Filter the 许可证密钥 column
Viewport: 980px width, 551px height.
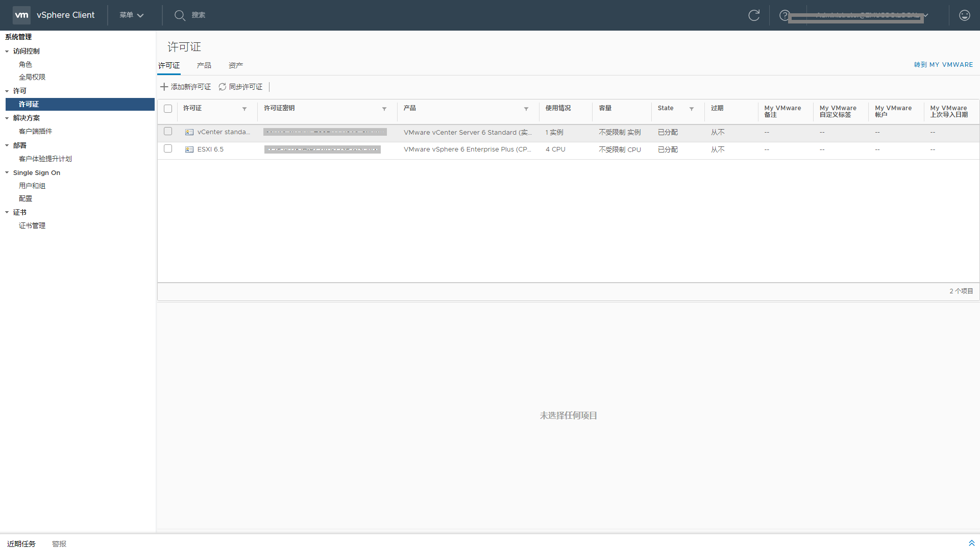pyautogui.click(x=384, y=109)
